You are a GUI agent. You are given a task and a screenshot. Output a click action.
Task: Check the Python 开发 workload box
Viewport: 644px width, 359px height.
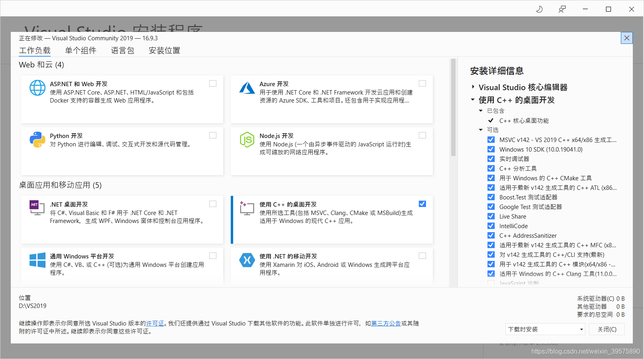pos(213,135)
